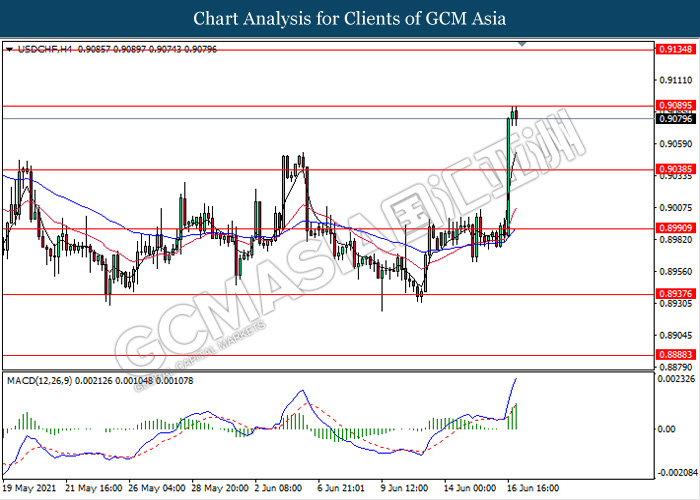This screenshot has height=500, width=700.
Task: Select the 0.90385 level price tag
Action: pos(672,170)
